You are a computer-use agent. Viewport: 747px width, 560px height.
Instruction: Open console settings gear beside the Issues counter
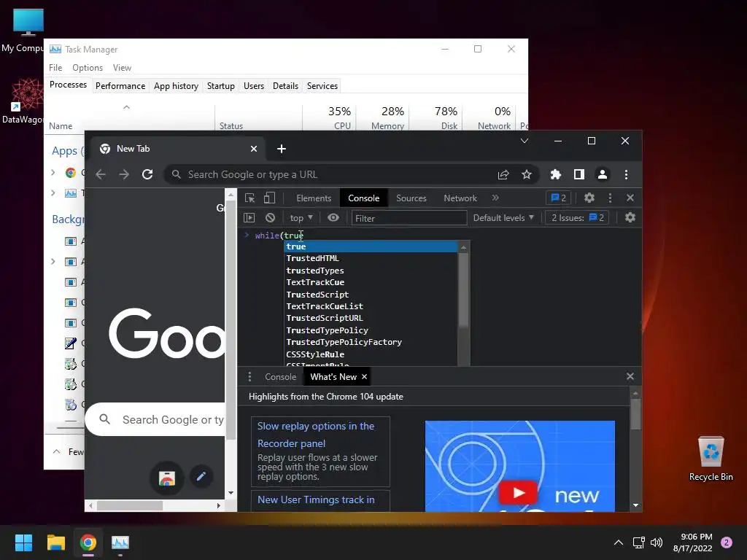tap(630, 217)
